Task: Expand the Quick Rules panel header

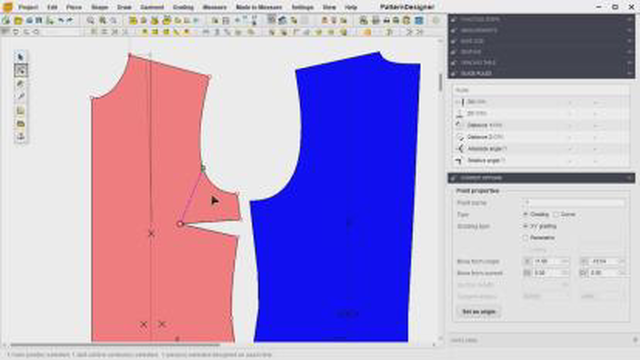Action: (x=542, y=73)
